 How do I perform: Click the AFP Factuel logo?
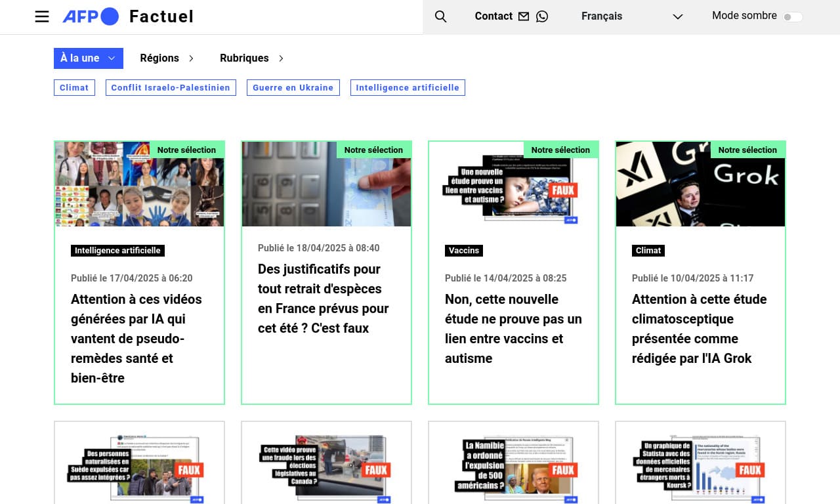[x=128, y=16]
